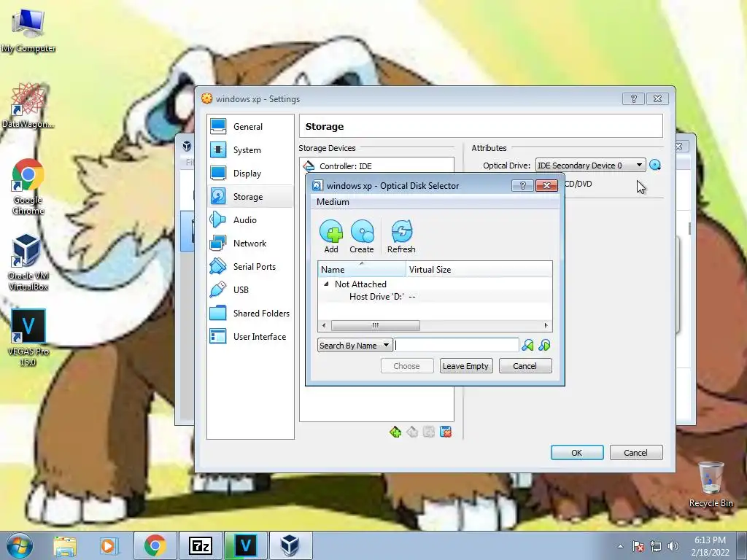Open the media player taskbar icon
Viewport: 747px width, 560px height.
point(108,545)
